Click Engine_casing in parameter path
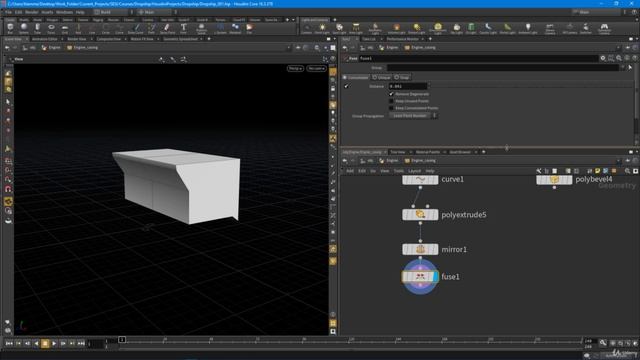 pos(420,48)
